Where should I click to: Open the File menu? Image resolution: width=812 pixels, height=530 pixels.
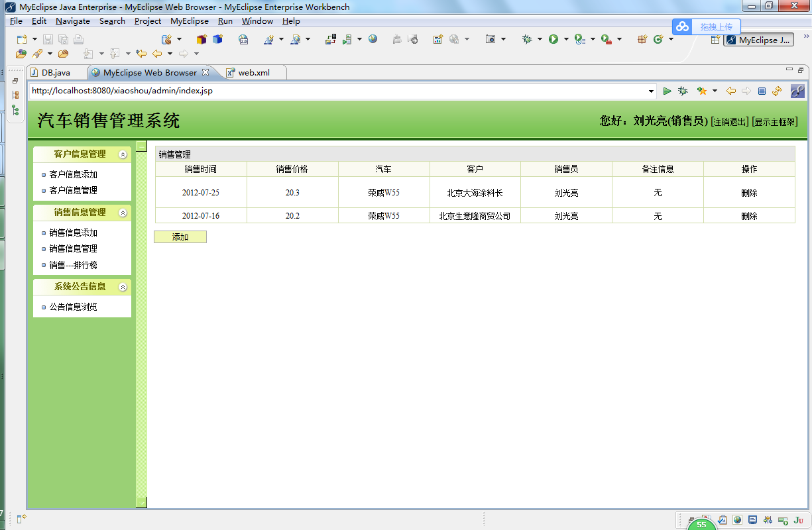[x=16, y=21]
